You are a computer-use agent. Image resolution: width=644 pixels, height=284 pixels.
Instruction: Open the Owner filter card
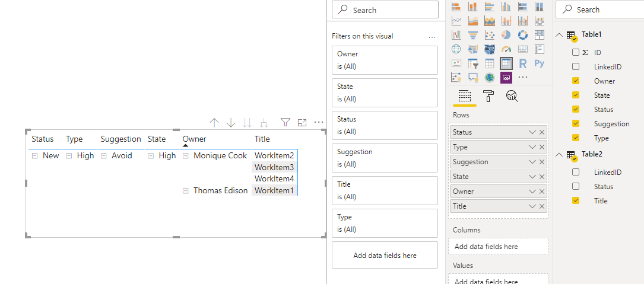pyautogui.click(x=385, y=60)
